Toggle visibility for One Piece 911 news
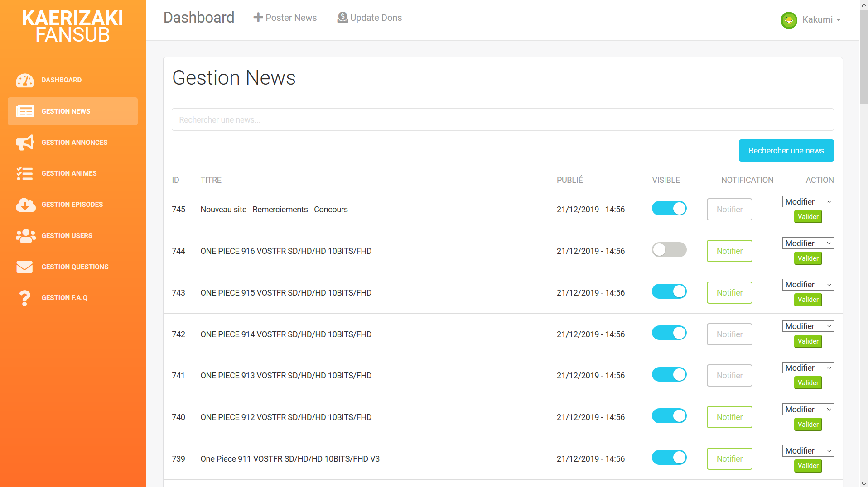This screenshot has height=487, width=868. click(x=669, y=458)
